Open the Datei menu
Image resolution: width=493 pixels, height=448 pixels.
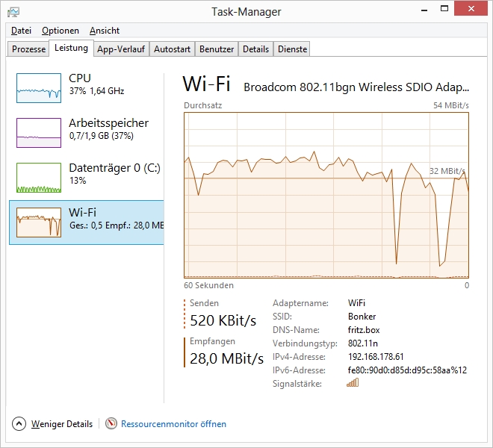21,31
